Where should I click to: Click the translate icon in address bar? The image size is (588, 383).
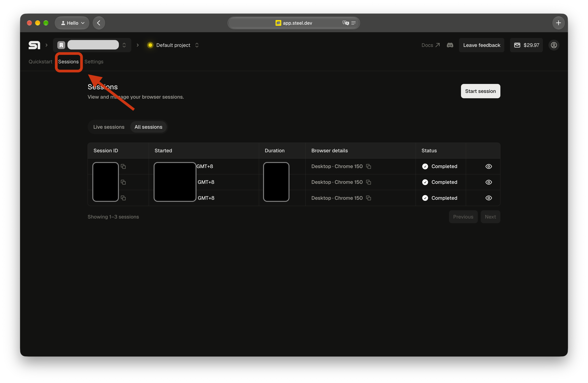pos(345,23)
